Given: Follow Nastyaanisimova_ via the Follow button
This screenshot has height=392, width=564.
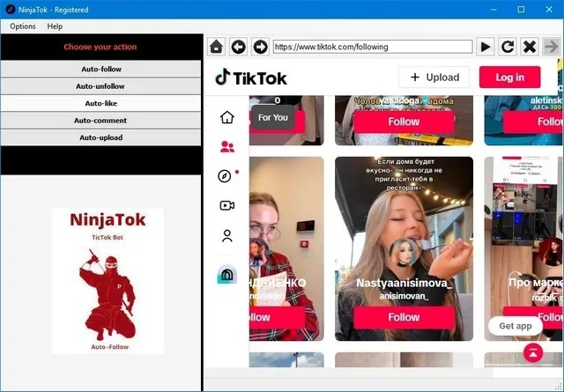Looking at the screenshot, I should 404,317.
